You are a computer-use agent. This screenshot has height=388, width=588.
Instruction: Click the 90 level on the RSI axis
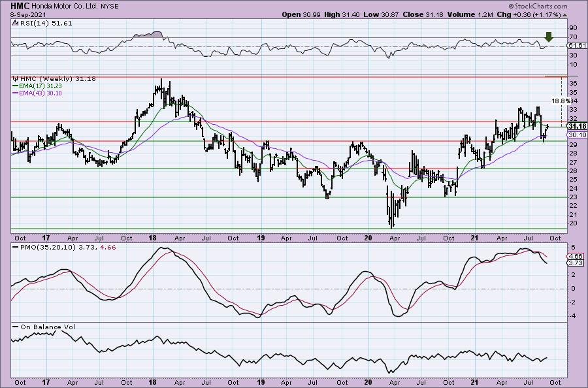click(573, 27)
